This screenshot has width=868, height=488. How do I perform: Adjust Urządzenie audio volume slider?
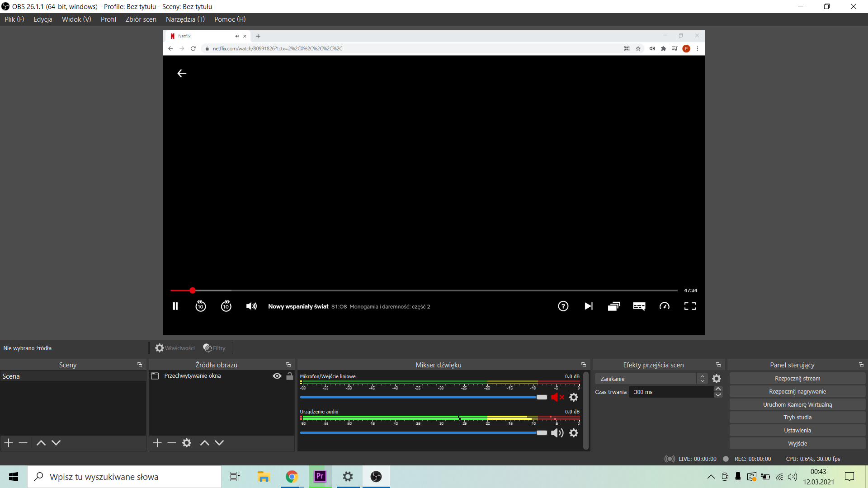tap(424, 433)
